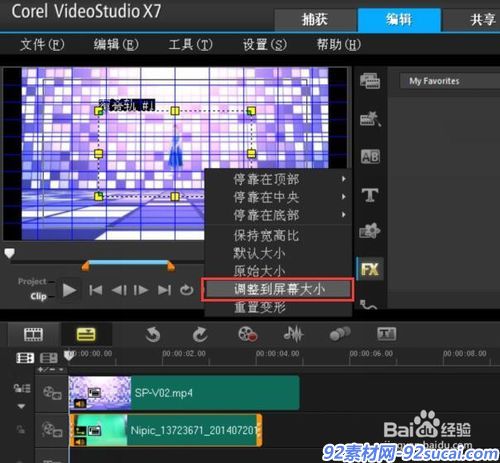
Task: Click the right orange trim marker
Action: pos(171,266)
